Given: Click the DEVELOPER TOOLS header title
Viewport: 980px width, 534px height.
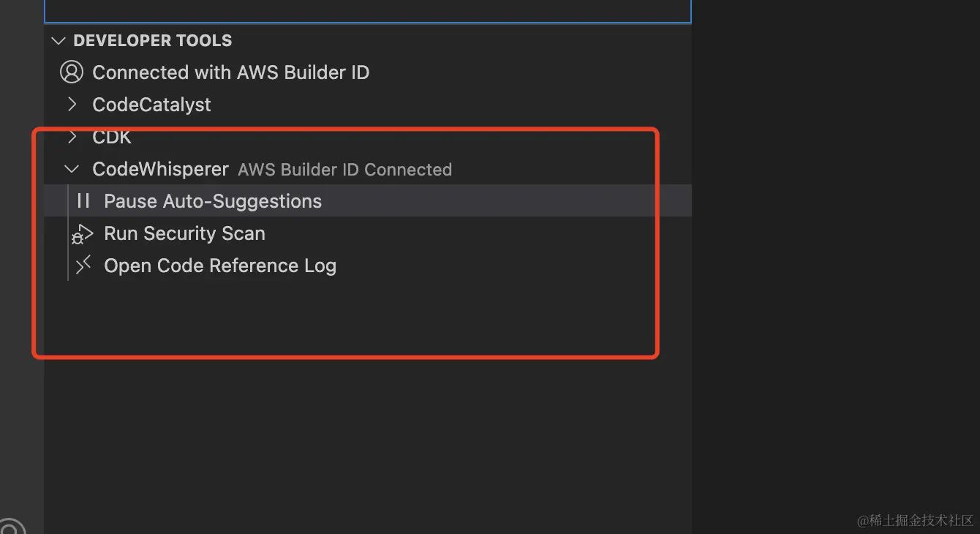Looking at the screenshot, I should 153,41.
